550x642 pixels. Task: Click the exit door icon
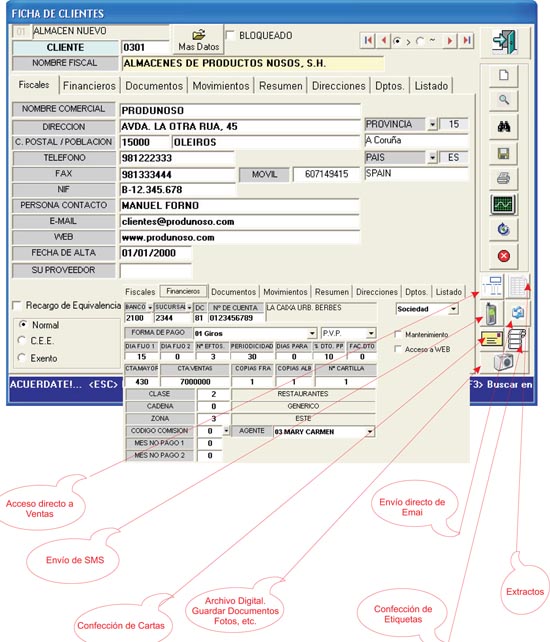[x=505, y=42]
